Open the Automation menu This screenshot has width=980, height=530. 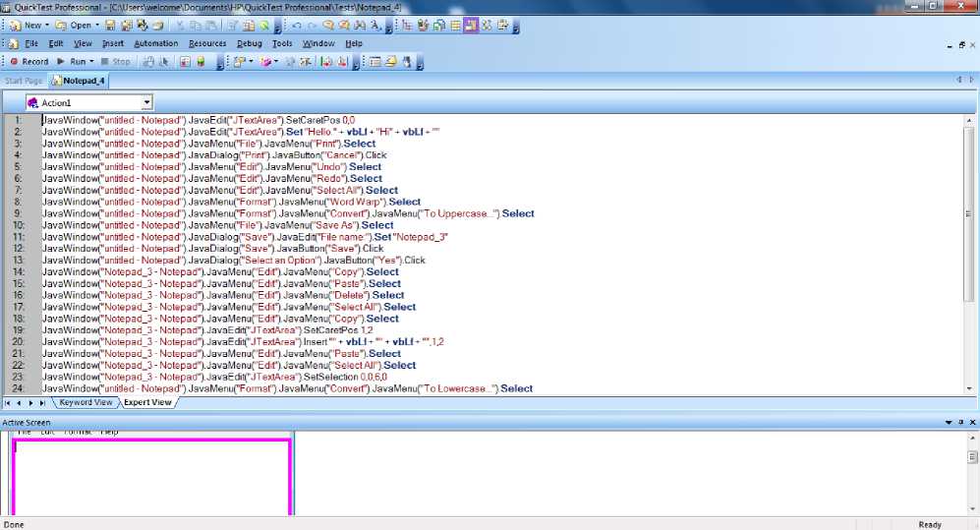(155, 43)
